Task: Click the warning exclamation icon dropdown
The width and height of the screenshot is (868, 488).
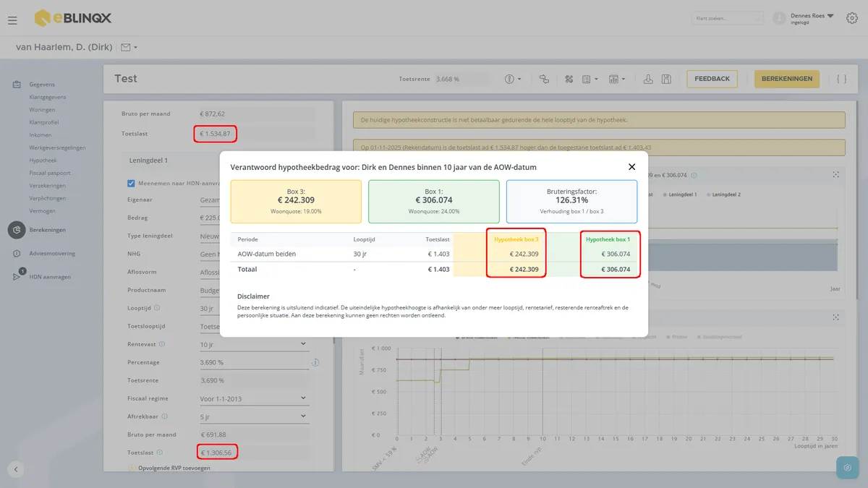Action: click(x=513, y=79)
